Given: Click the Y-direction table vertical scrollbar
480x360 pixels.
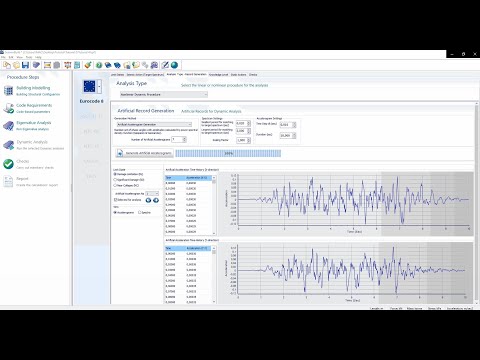Looking at the screenshot, I should click(x=214, y=275).
